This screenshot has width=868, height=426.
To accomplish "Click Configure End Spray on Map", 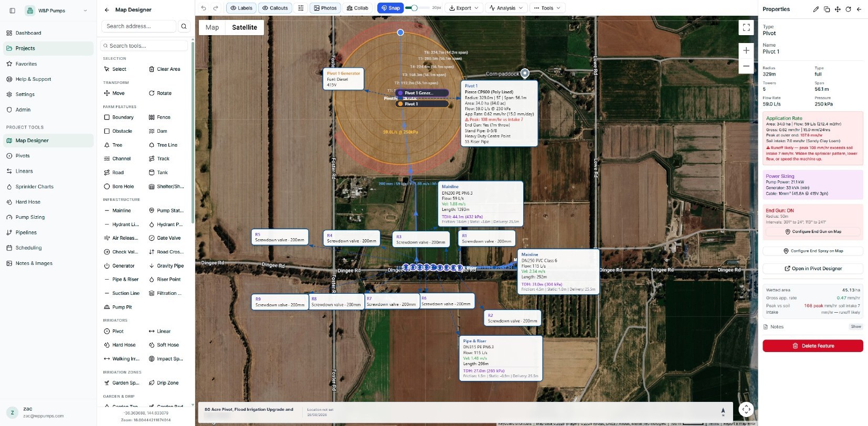I will (x=812, y=251).
